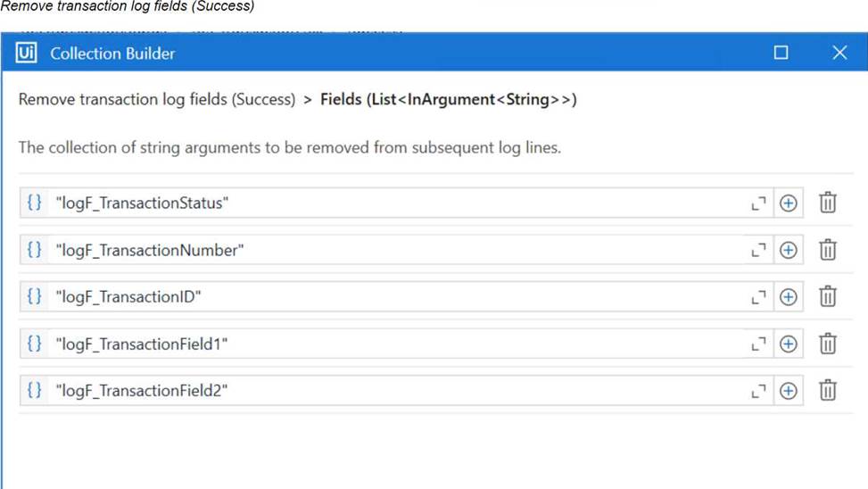Add item after logF_TransactionField1 row
868x489 pixels.
(789, 344)
